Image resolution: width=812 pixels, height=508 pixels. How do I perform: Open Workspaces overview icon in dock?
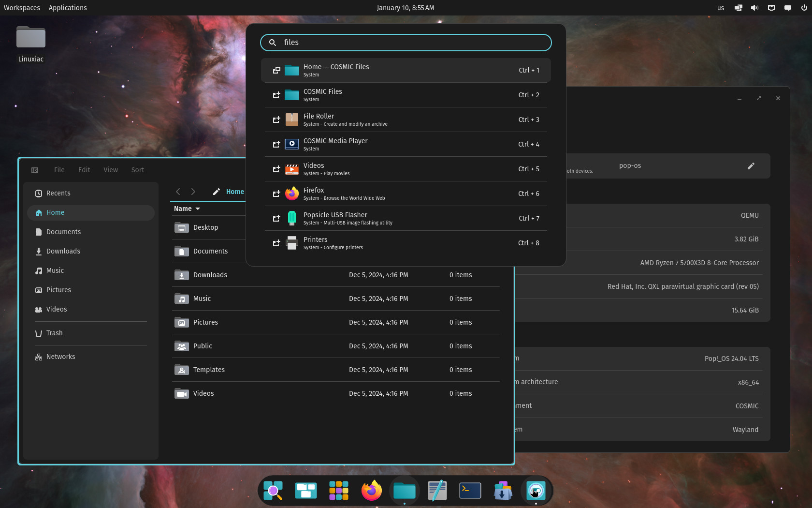coord(306,491)
